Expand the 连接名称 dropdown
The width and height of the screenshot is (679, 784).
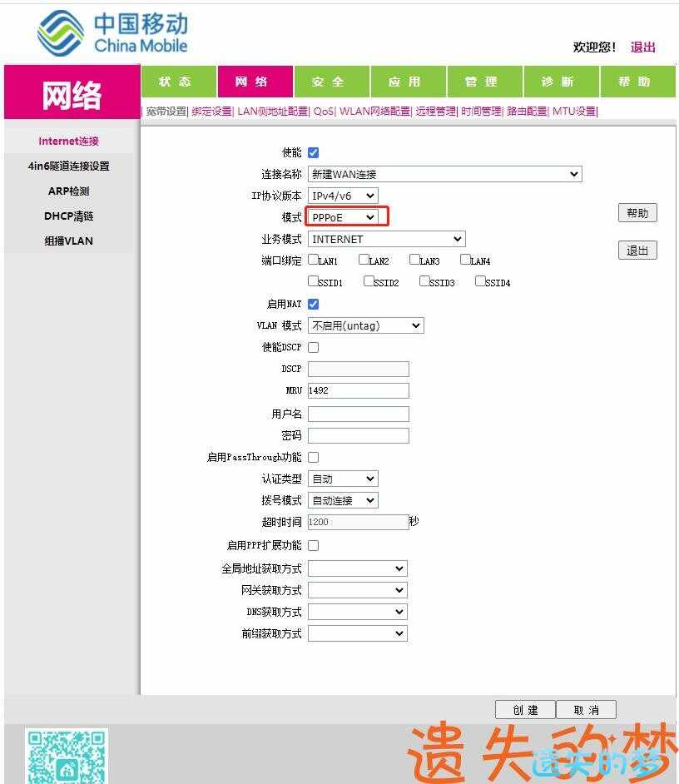pos(444,174)
